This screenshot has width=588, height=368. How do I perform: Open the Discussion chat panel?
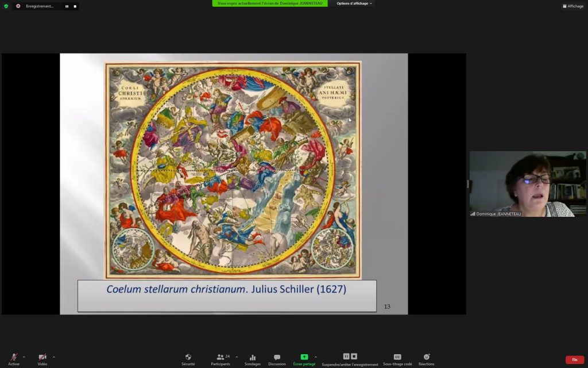(x=277, y=359)
